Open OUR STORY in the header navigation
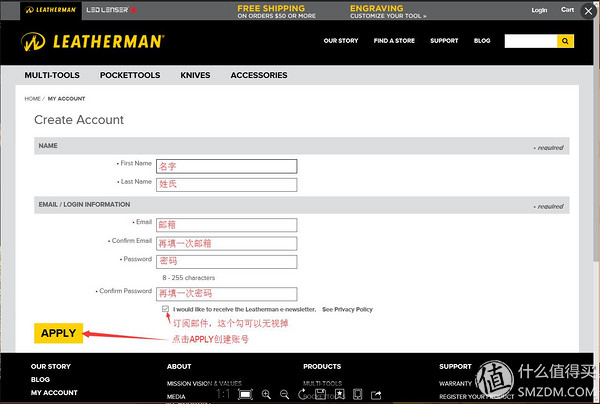The width and height of the screenshot is (600, 404). pyautogui.click(x=341, y=41)
